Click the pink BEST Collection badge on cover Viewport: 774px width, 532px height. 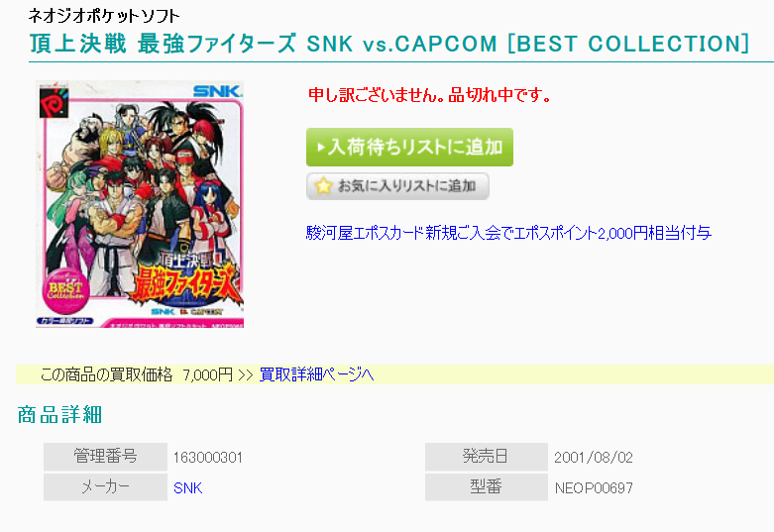click(x=65, y=290)
